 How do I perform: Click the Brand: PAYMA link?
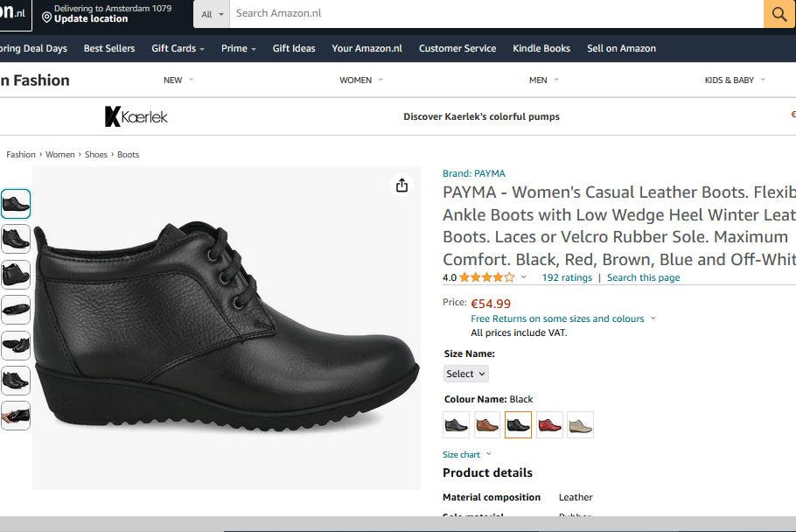[474, 173]
